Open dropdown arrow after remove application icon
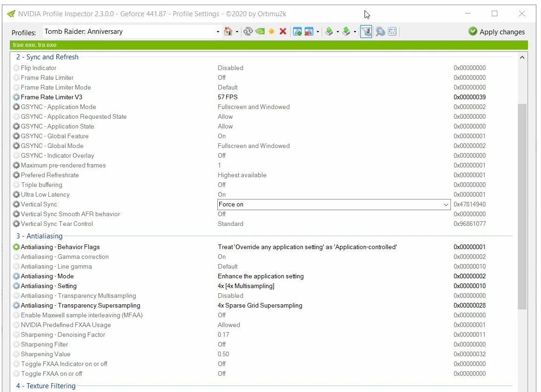 (318, 32)
